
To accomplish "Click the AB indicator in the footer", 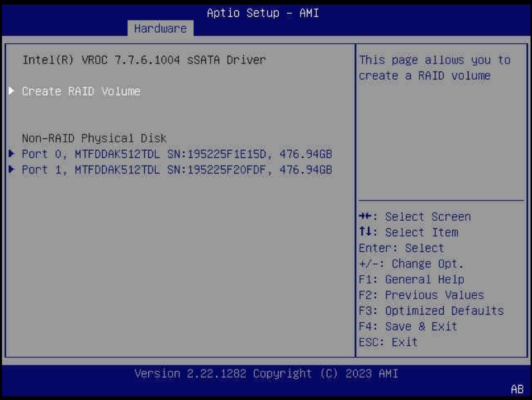I will pos(517,389).
